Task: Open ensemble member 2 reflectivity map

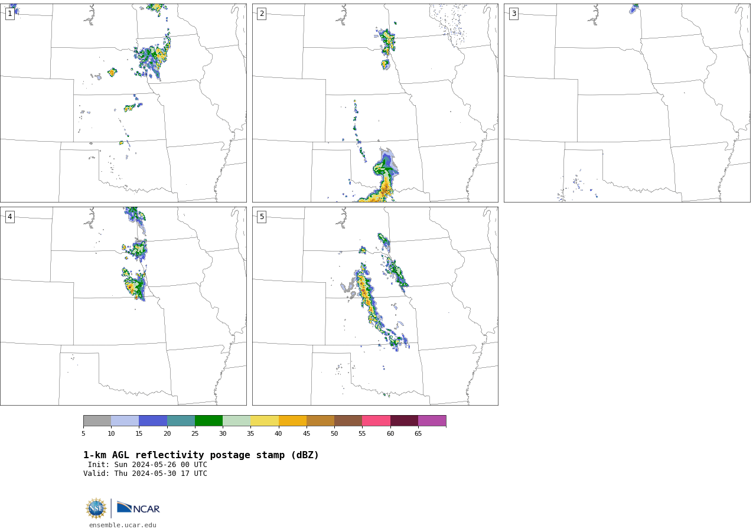Action: coord(375,103)
